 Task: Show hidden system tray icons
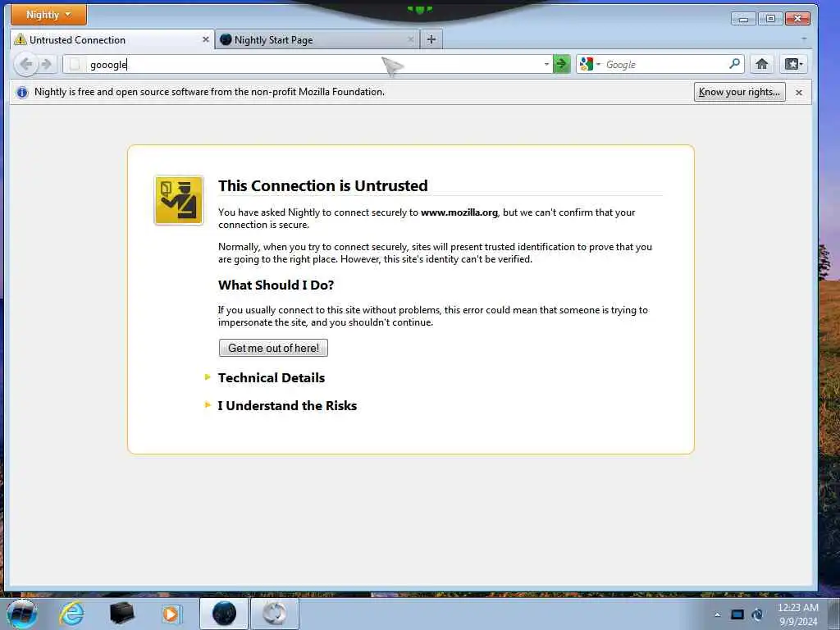[x=717, y=614]
